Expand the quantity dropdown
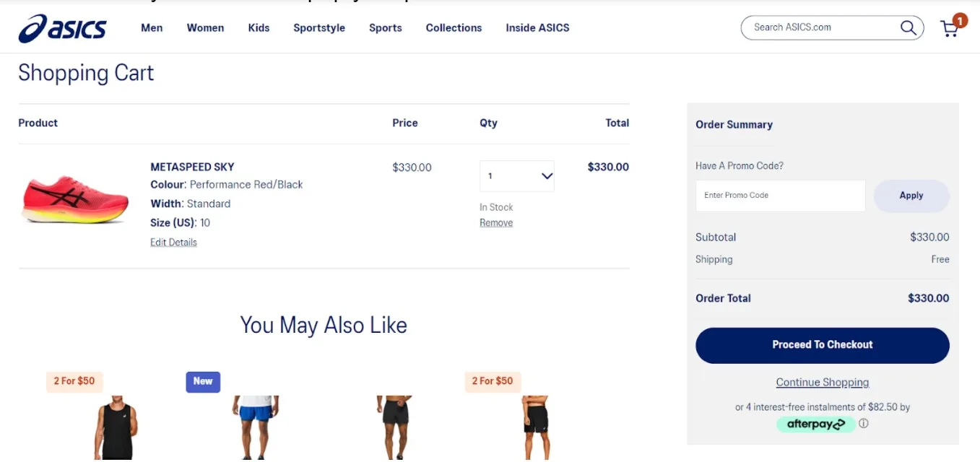Screen dimensions: 980x462 click(517, 176)
